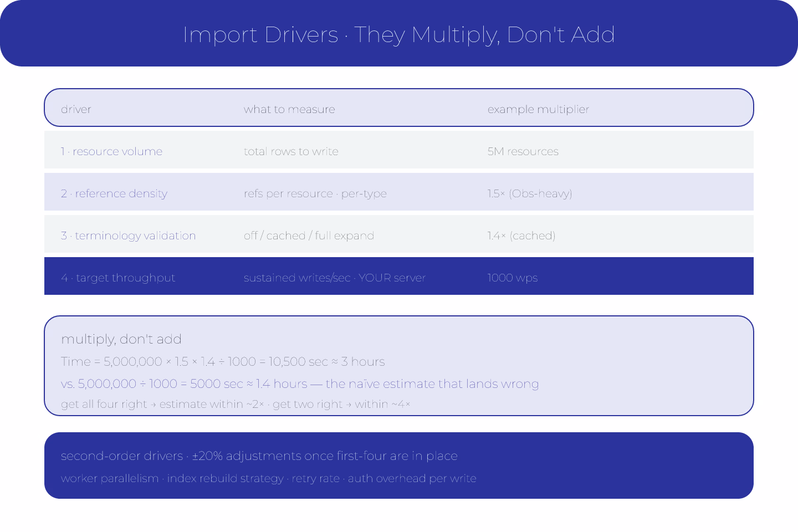This screenshot has width=798, height=532.
Task: Select the 'example multiplier' column header
Action: (x=538, y=109)
